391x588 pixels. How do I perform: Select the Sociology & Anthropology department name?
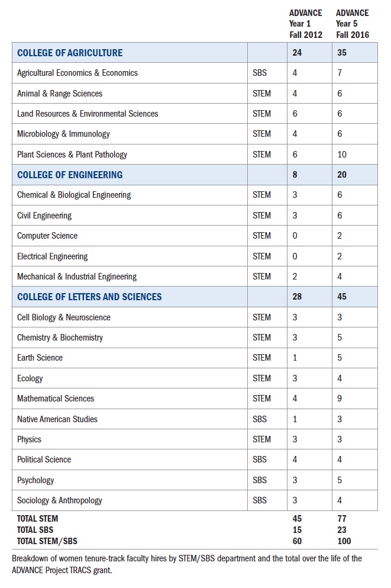click(60, 500)
